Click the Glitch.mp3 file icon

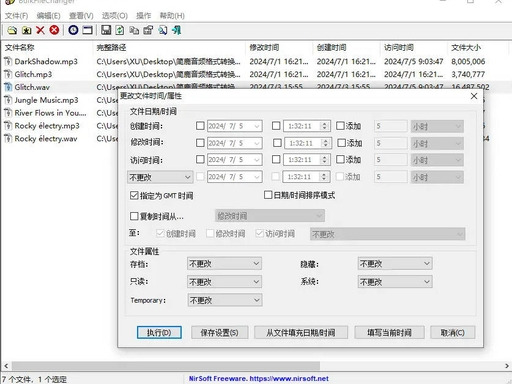8,74
